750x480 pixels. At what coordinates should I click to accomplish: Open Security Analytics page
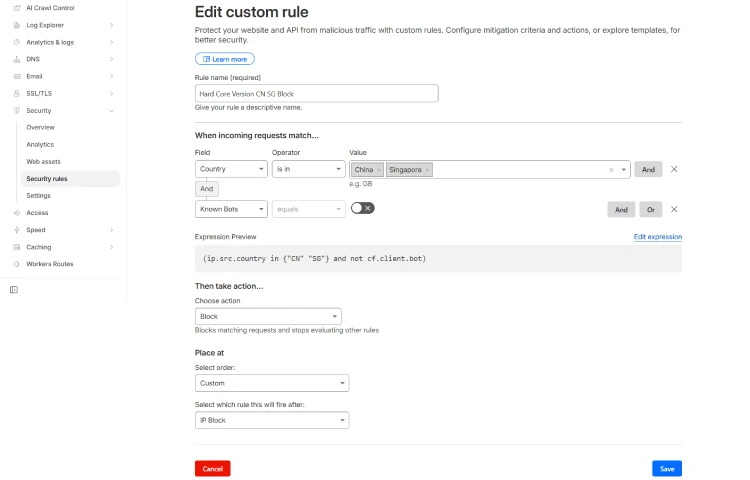click(40, 144)
